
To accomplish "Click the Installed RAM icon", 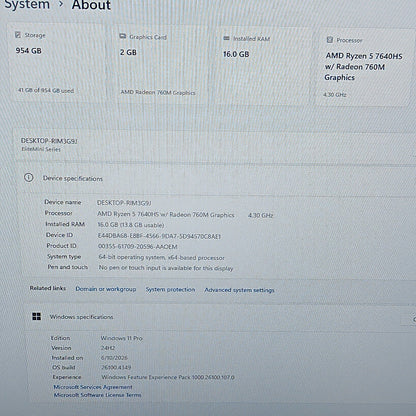I will tap(226, 38).
